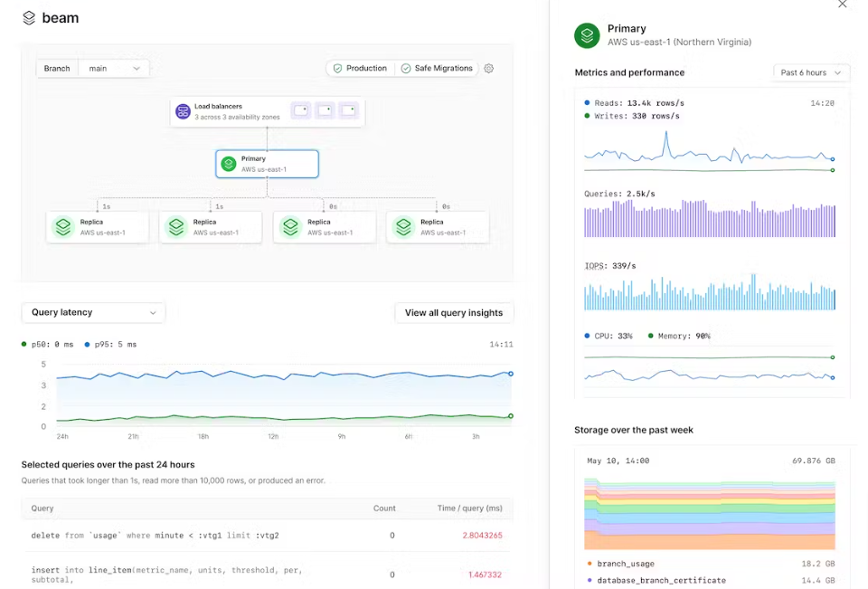Click the first load balancer zone box

tap(300, 110)
